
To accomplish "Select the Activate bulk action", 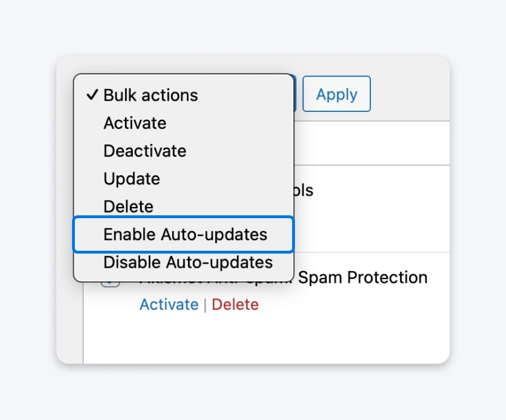I will [x=135, y=123].
